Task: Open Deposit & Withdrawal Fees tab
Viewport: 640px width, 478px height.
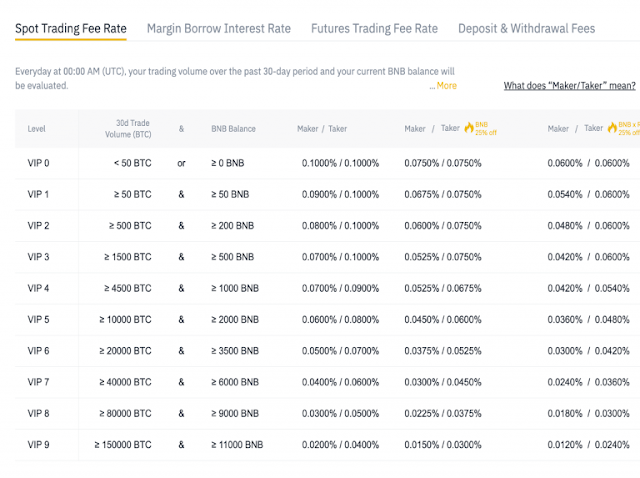Action: click(526, 28)
